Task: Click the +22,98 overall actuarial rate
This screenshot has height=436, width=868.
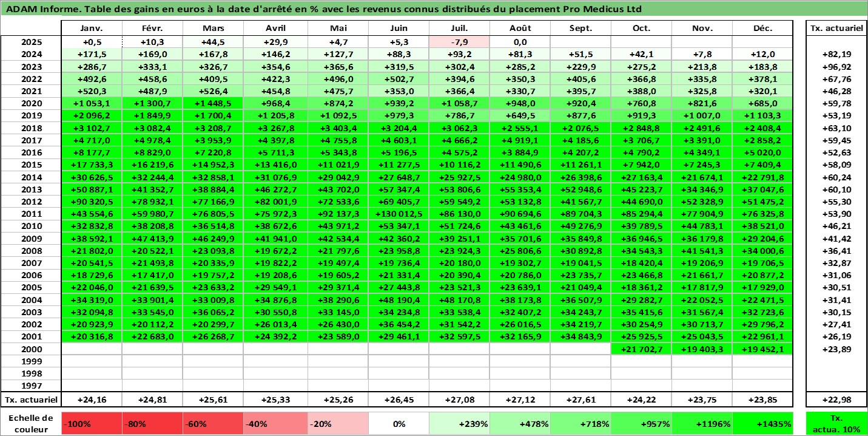Action: coord(836,400)
